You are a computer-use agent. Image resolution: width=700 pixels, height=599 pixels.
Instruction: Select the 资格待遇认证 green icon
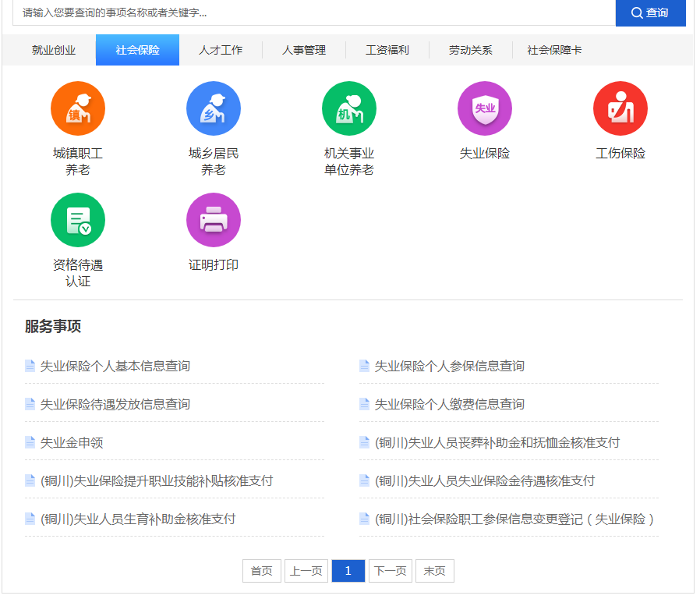78,220
